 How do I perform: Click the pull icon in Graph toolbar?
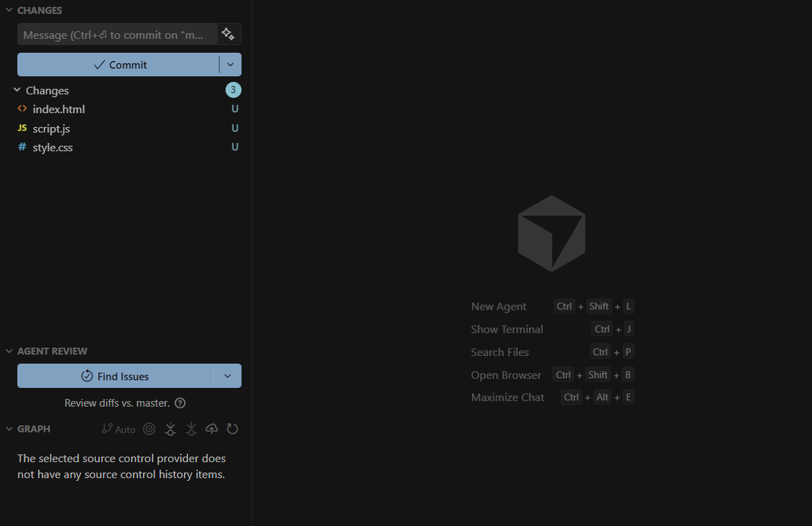point(191,429)
